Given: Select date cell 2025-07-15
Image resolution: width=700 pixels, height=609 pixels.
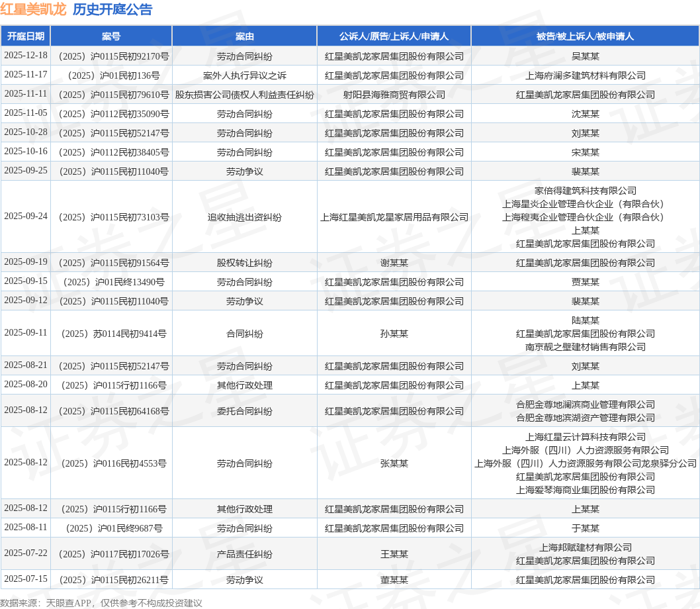Looking at the screenshot, I should pyautogui.click(x=25, y=579).
